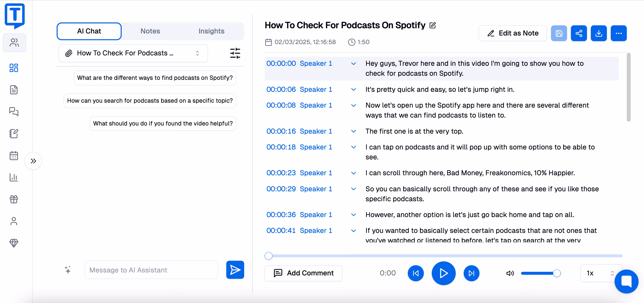Image resolution: width=644 pixels, height=303 pixels.
Task: Focus the Message to AI Assistant field
Action: pyautogui.click(x=151, y=270)
